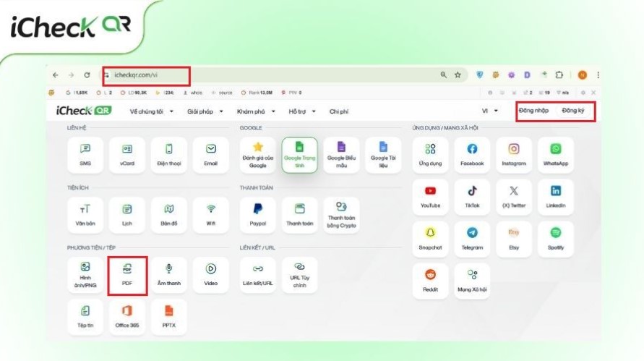Open the Âm thanh audio card
The width and height of the screenshot is (644, 361).
[x=169, y=275]
